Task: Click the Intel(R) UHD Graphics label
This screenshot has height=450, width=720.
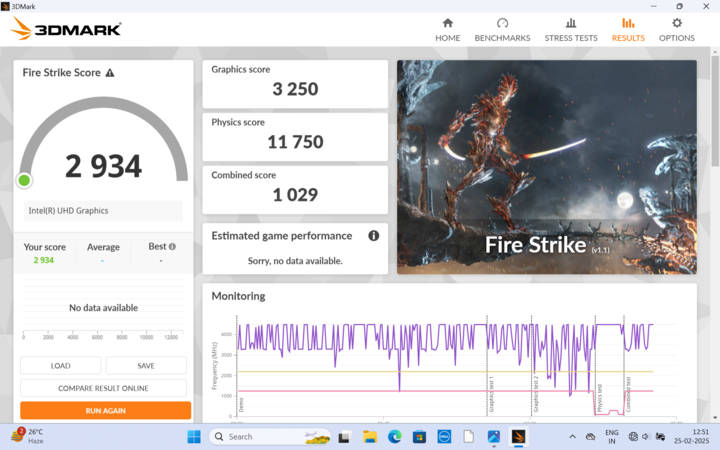Action: pos(68,211)
